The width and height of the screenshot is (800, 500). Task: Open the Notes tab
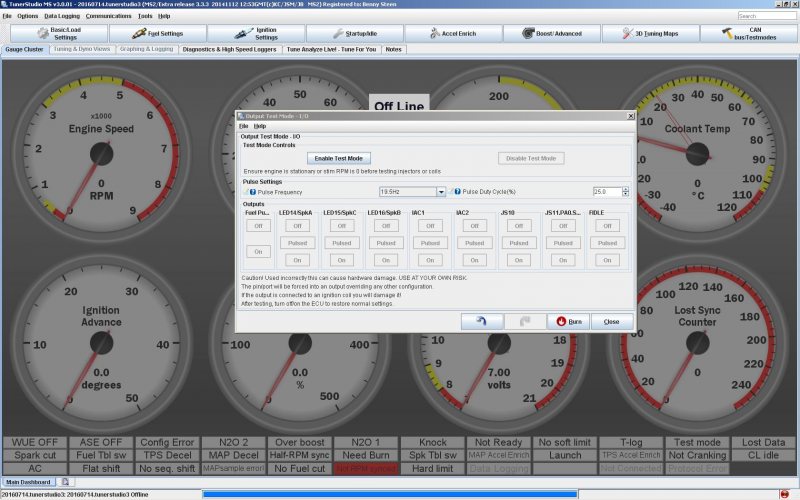pos(393,49)
